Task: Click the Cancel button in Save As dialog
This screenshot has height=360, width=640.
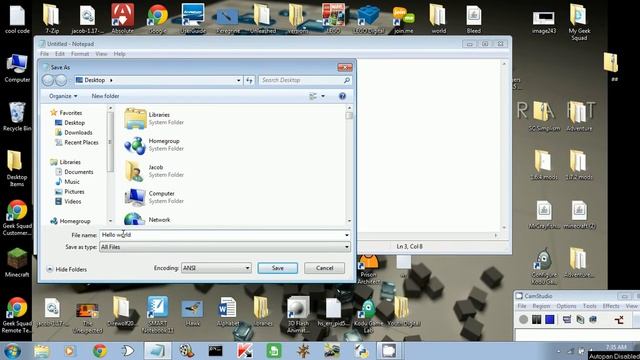Action: pos(324,268)
